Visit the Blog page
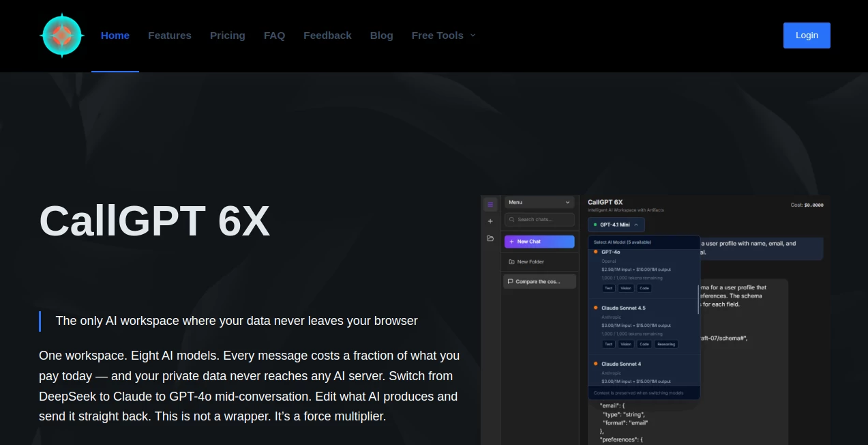 click(x=382, y=35)
